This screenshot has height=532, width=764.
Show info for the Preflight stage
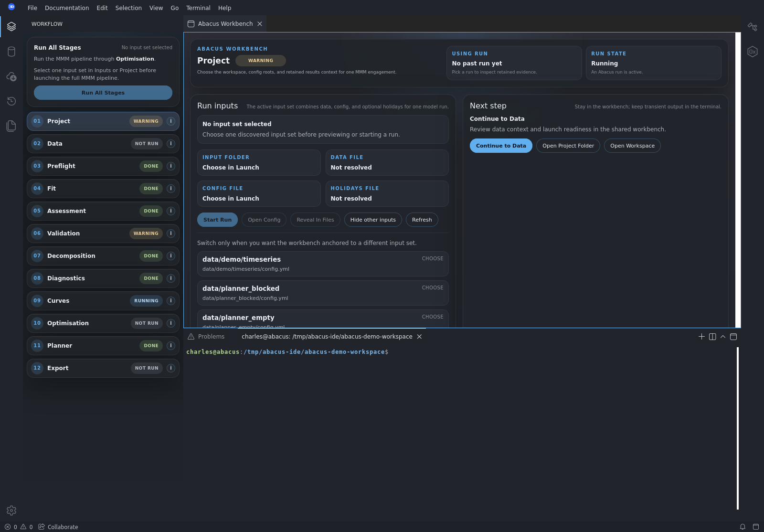pos(171,166)
